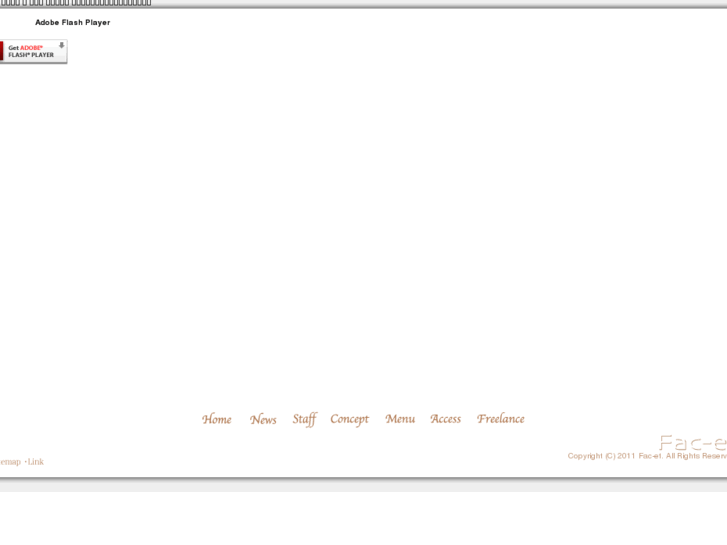Screen dimensions: 727x545
Task: Click the Get Adobe Flash Player badge
Action: click(33, 51)
